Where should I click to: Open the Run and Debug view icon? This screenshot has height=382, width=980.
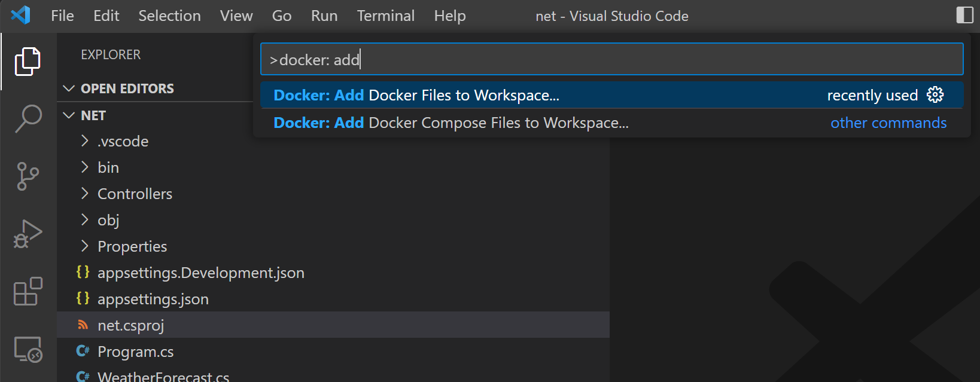click(x=28, y=234)
